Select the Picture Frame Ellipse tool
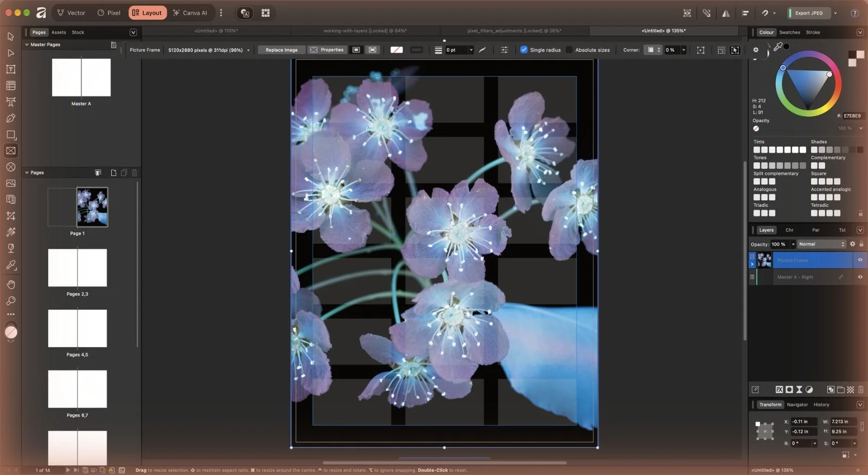Screen dimensions: 868x475 point(10,167)
